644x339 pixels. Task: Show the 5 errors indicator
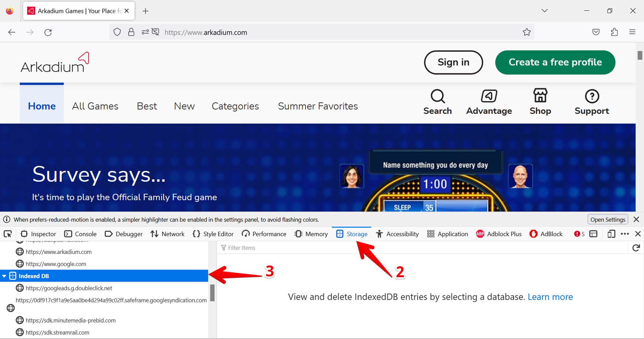(x=579, y=234)
